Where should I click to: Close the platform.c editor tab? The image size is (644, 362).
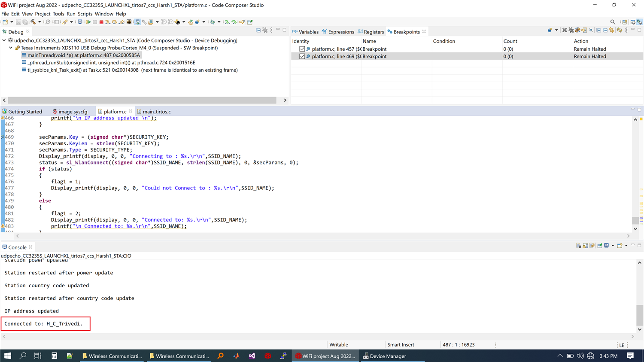[x=131, y=111]
